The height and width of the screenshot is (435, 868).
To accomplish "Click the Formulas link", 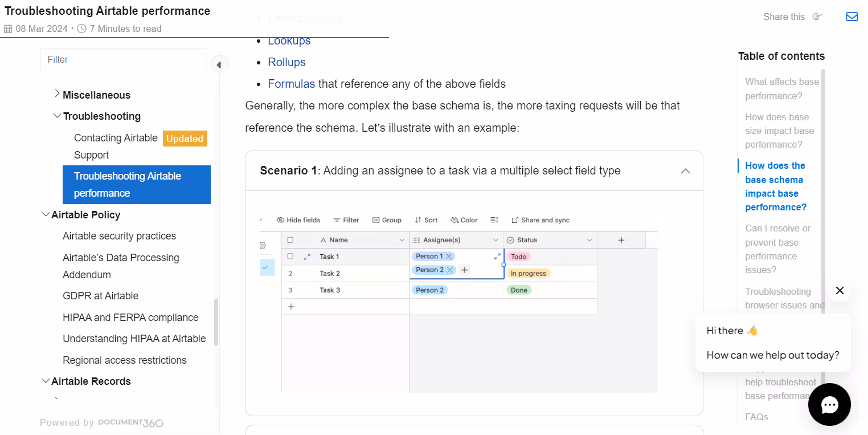I will [x=292, y=84].
